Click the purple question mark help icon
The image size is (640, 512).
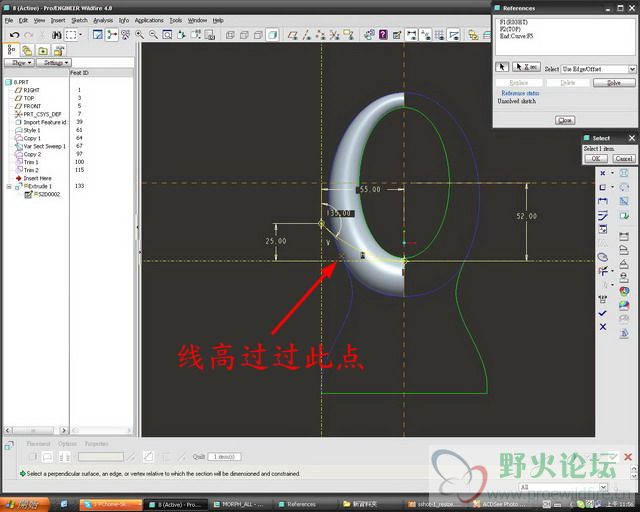pos(383,35)
